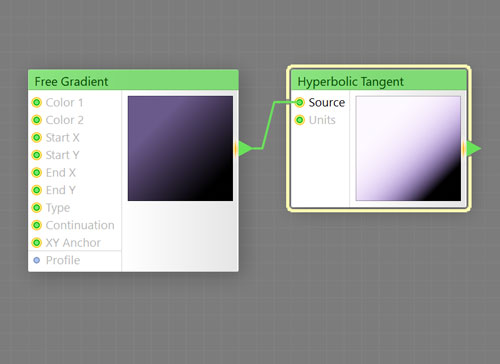Click the Start Y label
The image size is (500, 364).
63,155
